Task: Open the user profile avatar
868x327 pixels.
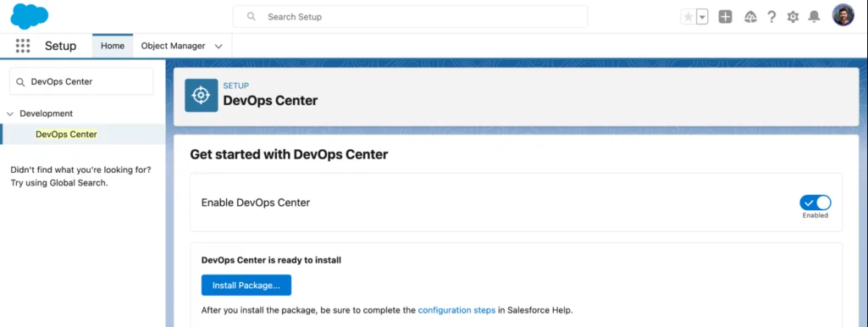Action: click(x=843, y=15)
